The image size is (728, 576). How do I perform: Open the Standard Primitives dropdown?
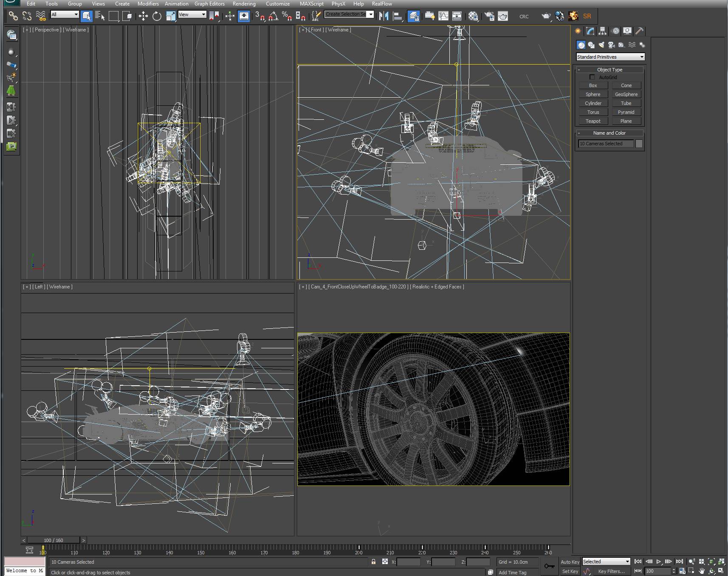click(x=610, y=57)
